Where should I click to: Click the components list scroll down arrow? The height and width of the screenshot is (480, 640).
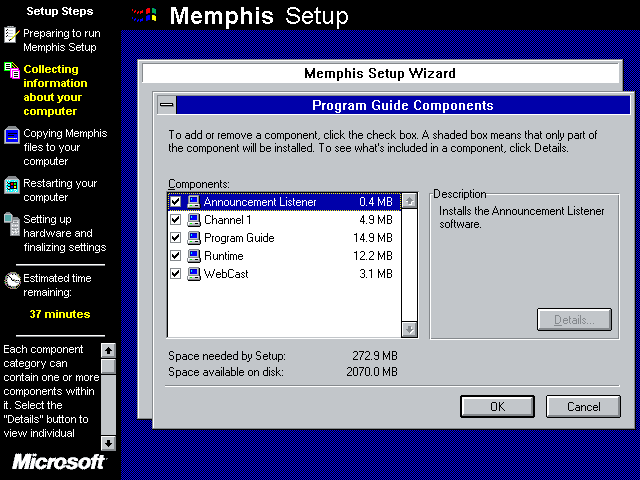[x=409, y=329]
